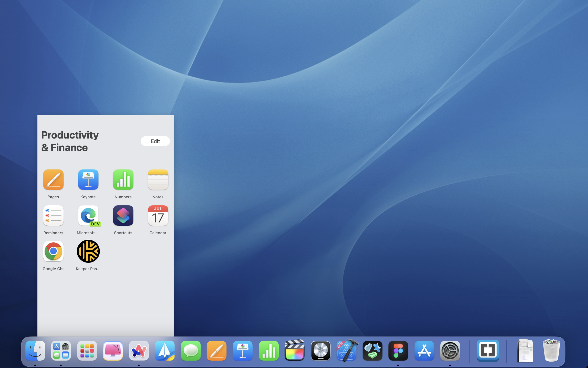The width and height of the screenshot is (588, 368).
Task: Click the Keynote icon in the Dock
Action: (243, 351)
